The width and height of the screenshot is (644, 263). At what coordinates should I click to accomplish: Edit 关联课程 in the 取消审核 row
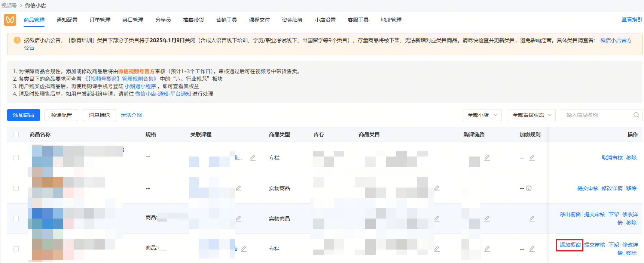click(253, 158)
